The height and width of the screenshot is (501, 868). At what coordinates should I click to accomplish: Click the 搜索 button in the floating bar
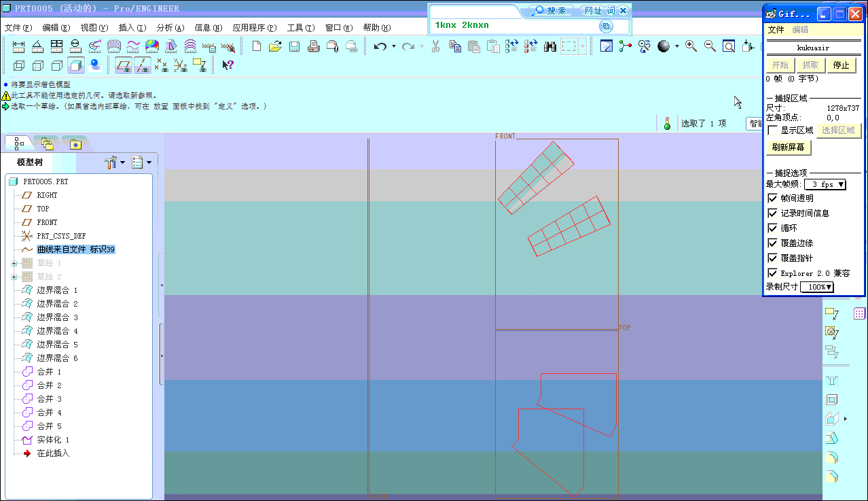coord(550,11)
